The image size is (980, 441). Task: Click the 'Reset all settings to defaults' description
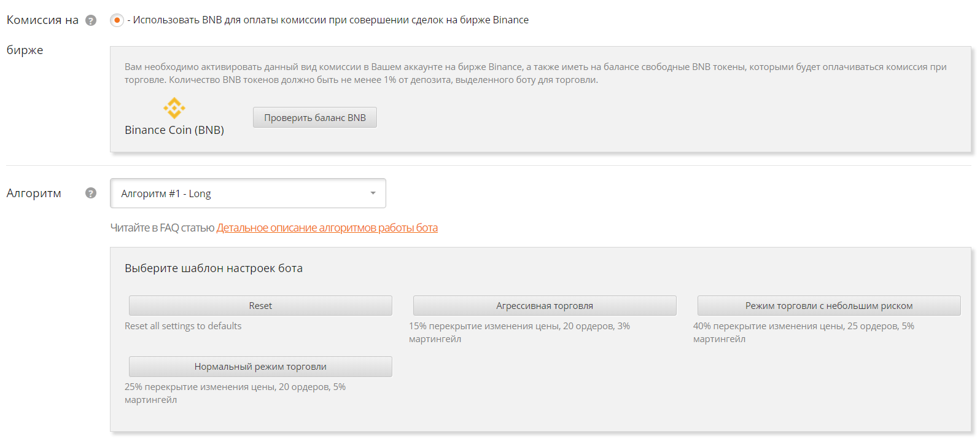(183, 326)
